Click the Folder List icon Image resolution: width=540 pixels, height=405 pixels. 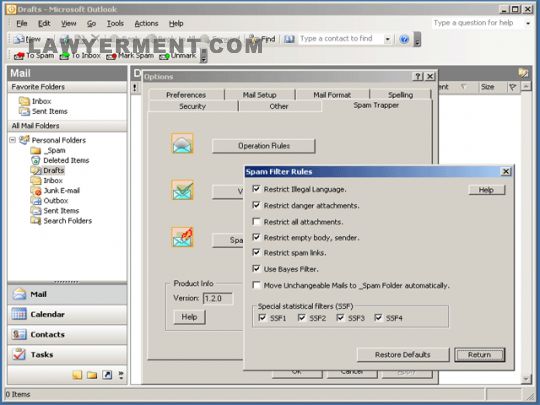click(92, 375)
